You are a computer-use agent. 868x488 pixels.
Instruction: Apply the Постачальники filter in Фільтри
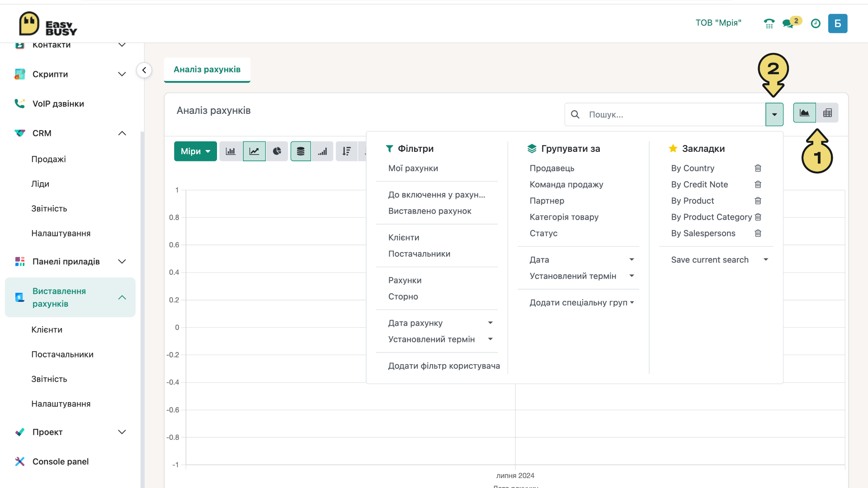pos(419,254)
